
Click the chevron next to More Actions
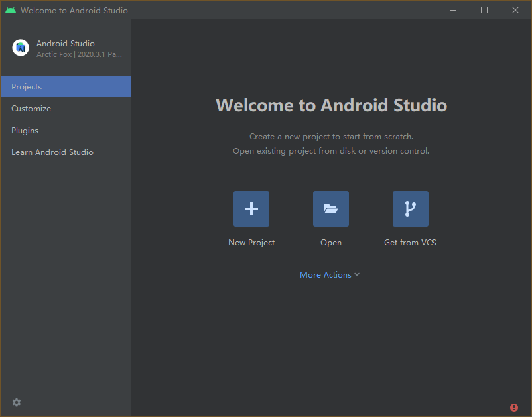pyautogui.click(x=357, y=274)
